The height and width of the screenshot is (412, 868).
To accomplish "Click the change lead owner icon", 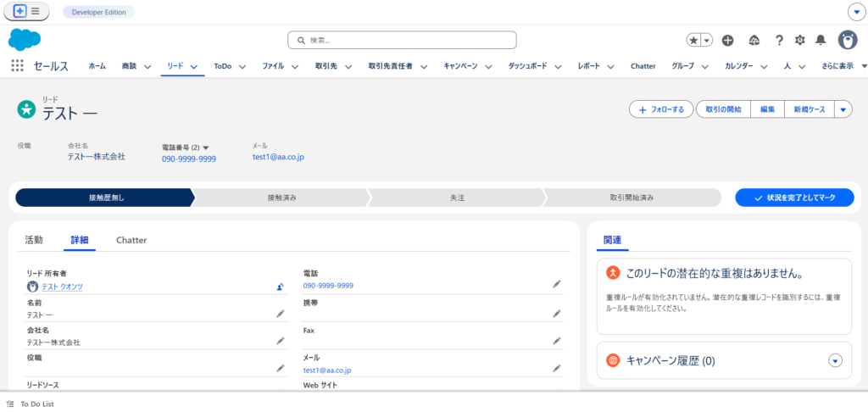I will (x=280, y=287).
